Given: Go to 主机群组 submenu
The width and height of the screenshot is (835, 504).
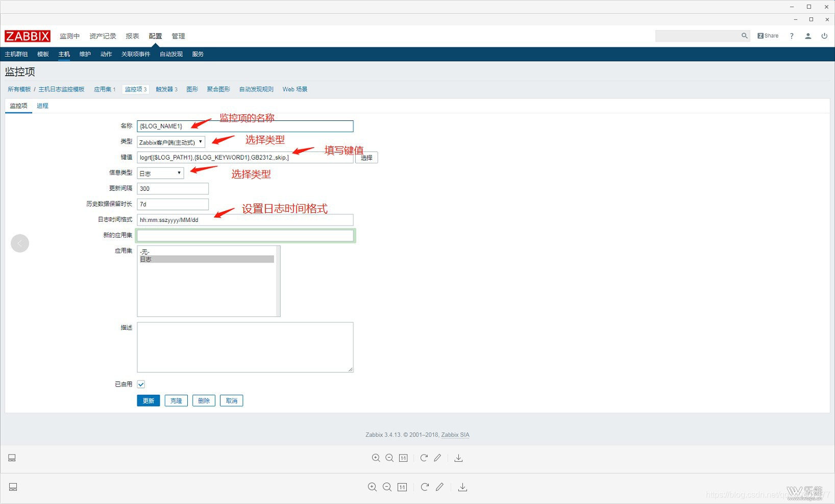Looking at the screenshot, I should pyautogui.click(x=16, y=54).
